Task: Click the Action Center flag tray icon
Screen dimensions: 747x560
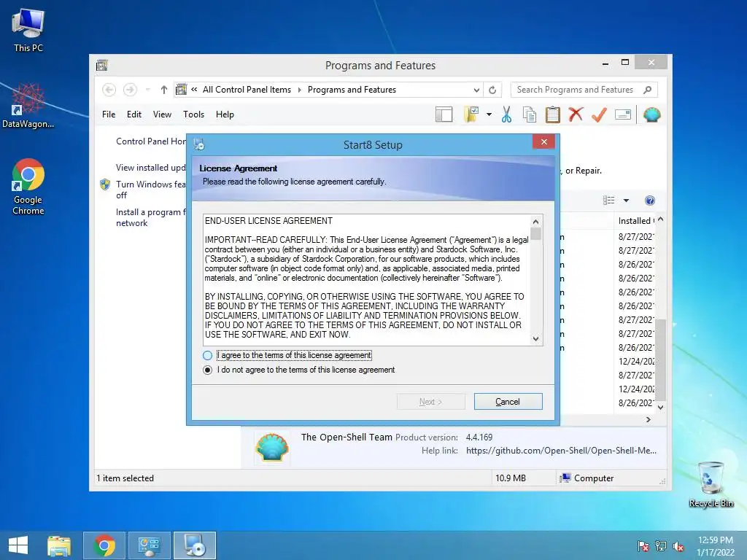Action: [643, 546]
